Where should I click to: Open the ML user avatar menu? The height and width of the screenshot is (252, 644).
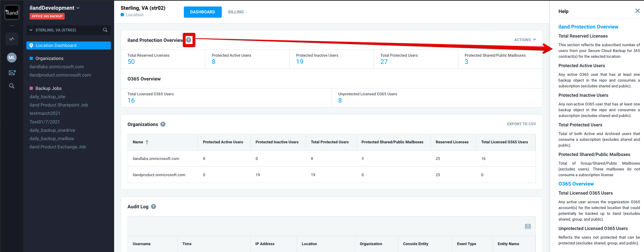12,57
